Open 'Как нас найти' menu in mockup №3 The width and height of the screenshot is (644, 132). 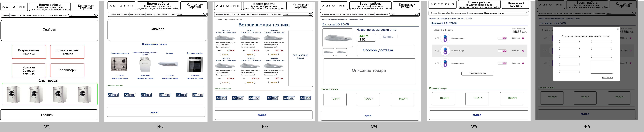click(x=229, y=14)
